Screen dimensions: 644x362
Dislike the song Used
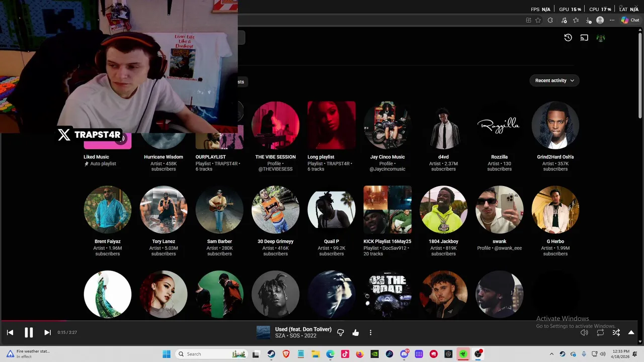341,332
